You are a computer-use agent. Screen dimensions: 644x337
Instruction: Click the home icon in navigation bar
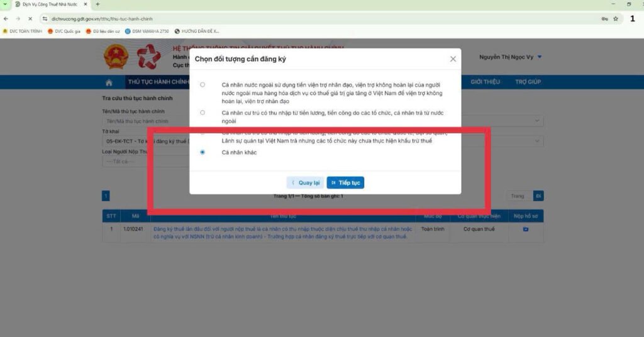click(109, 82)
